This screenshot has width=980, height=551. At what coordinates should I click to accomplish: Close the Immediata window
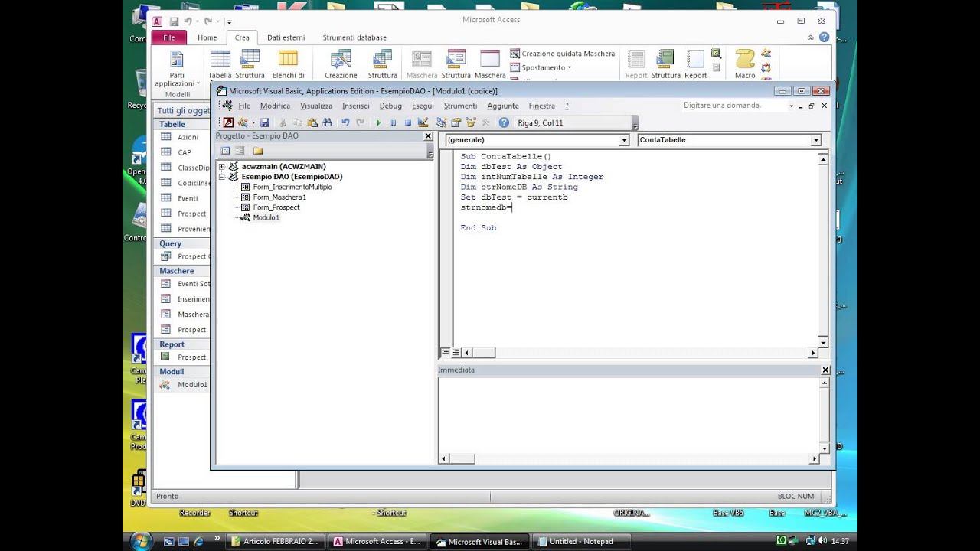pyautogui.click(x=825, y=370)
